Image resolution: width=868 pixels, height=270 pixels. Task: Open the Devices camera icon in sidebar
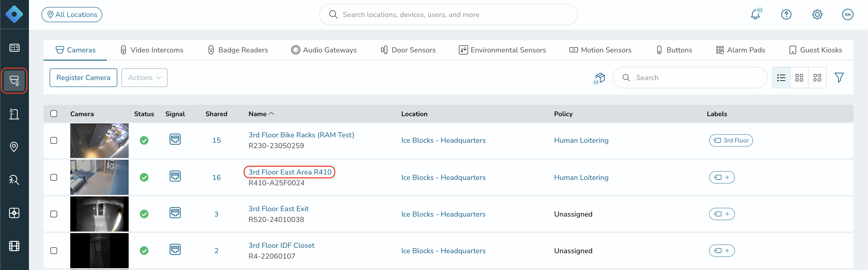(x=14, y=81)
